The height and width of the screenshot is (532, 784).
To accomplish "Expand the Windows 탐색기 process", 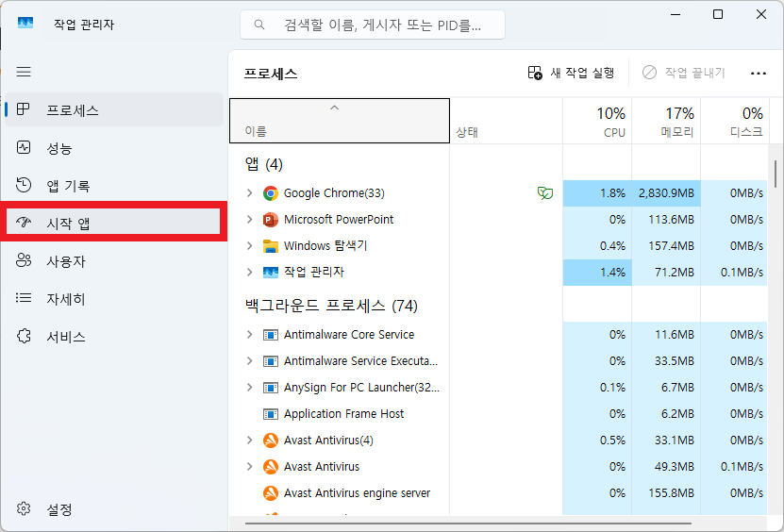I will pyautogui.click(x=249, y=246).
